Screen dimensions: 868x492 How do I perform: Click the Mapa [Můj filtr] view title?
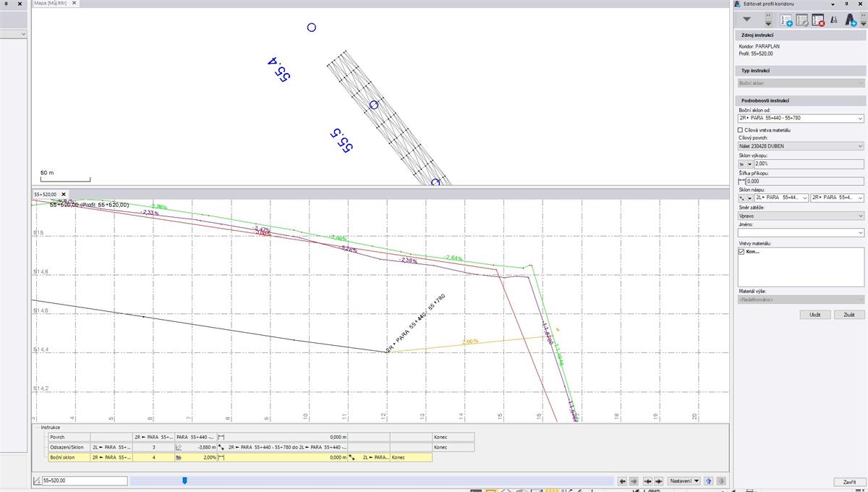(x=51, y=4)
